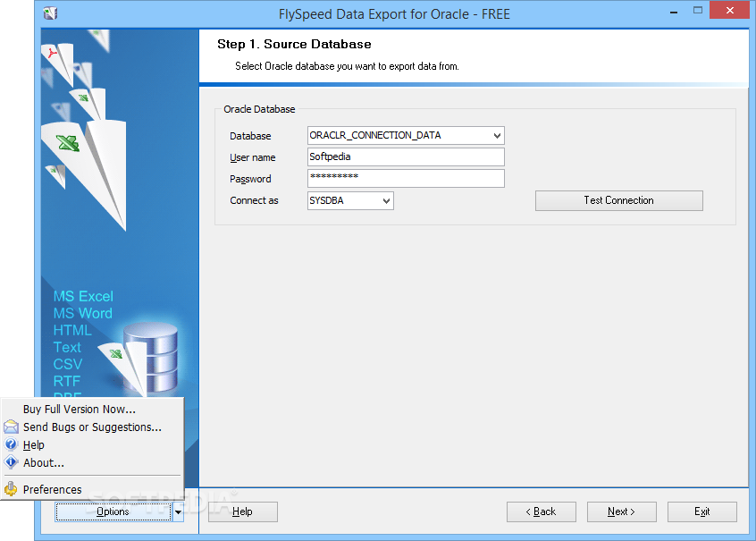Click the CSV text in sidebar
Screen dimensions: 756x541
click(68, 364)
